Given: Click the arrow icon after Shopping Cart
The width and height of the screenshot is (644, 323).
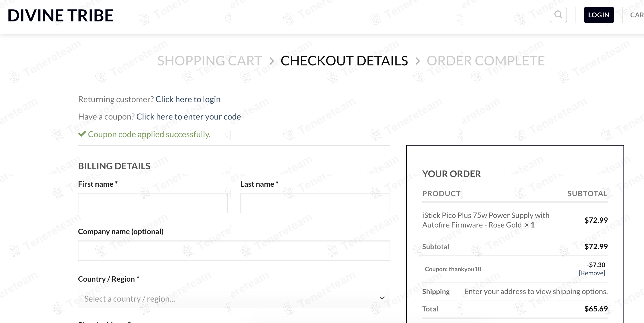Looking at the screenshot, I should point(271,61).
